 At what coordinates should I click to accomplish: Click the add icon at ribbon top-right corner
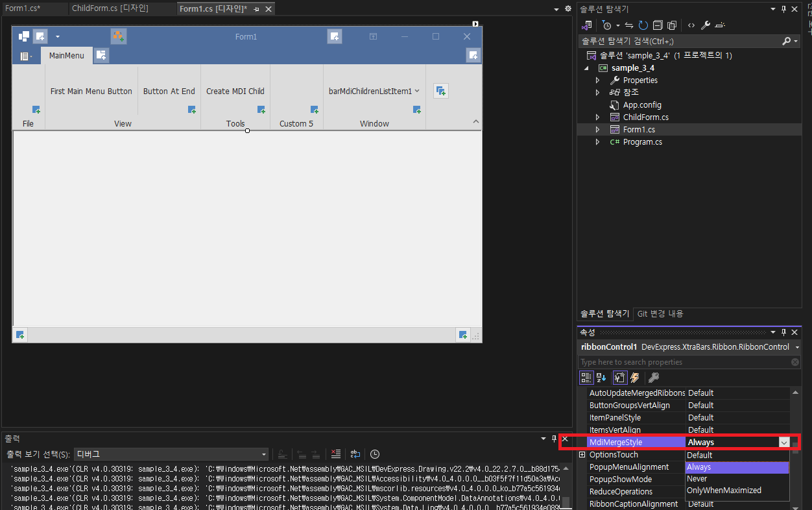pyautogui.click(x=473, y=56)
